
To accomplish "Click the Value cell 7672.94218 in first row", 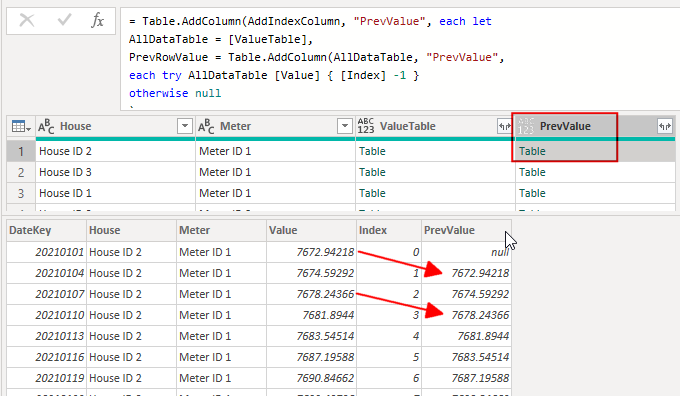I will click(x=311, y=252).
